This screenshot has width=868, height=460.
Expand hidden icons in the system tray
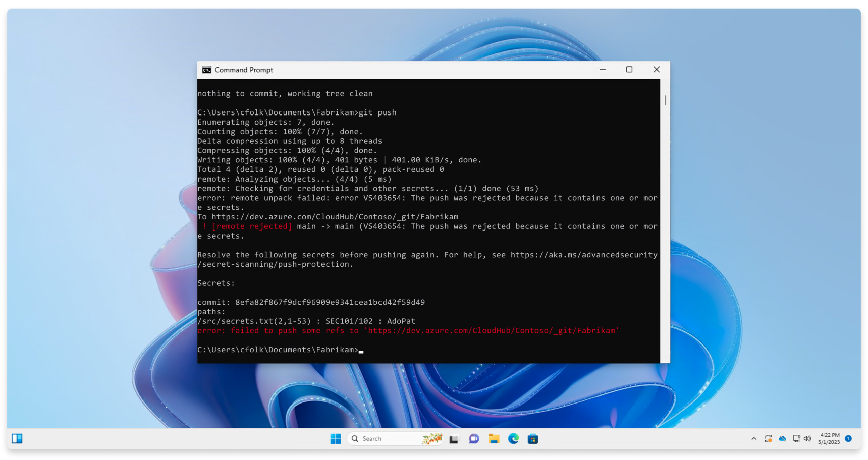pyautogui.click(x=753, y=439)
